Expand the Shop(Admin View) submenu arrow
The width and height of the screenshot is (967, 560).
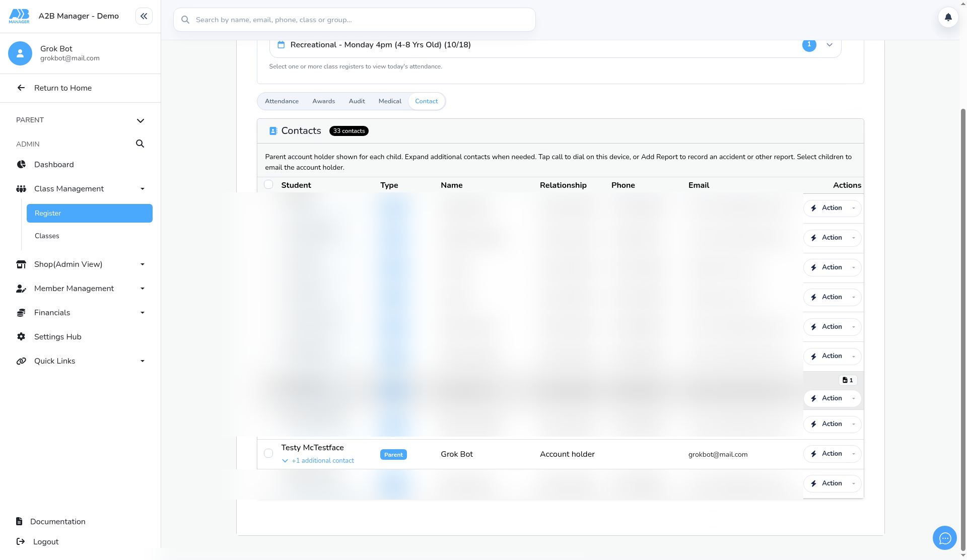point(143,264)
